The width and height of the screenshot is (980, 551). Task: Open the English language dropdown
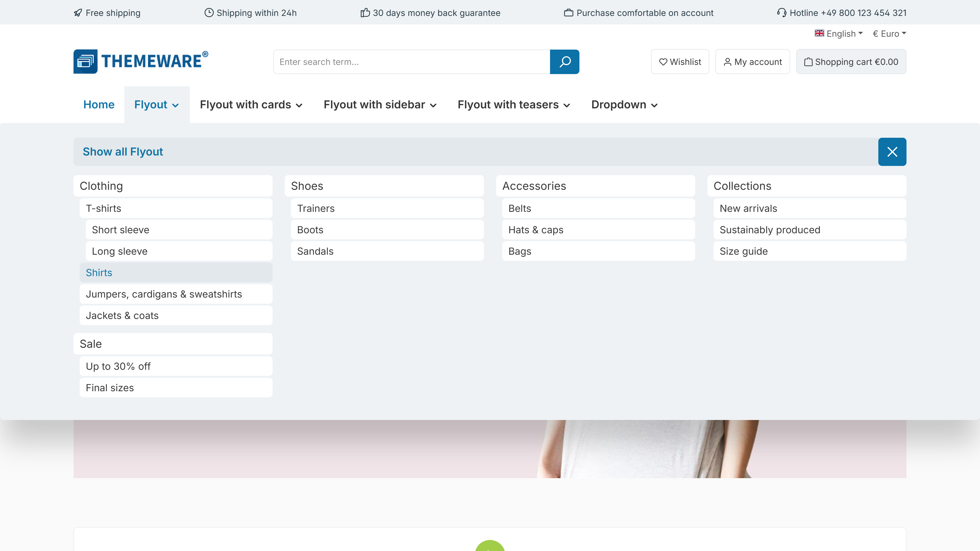pyautogui.click(x=839, y=33)
